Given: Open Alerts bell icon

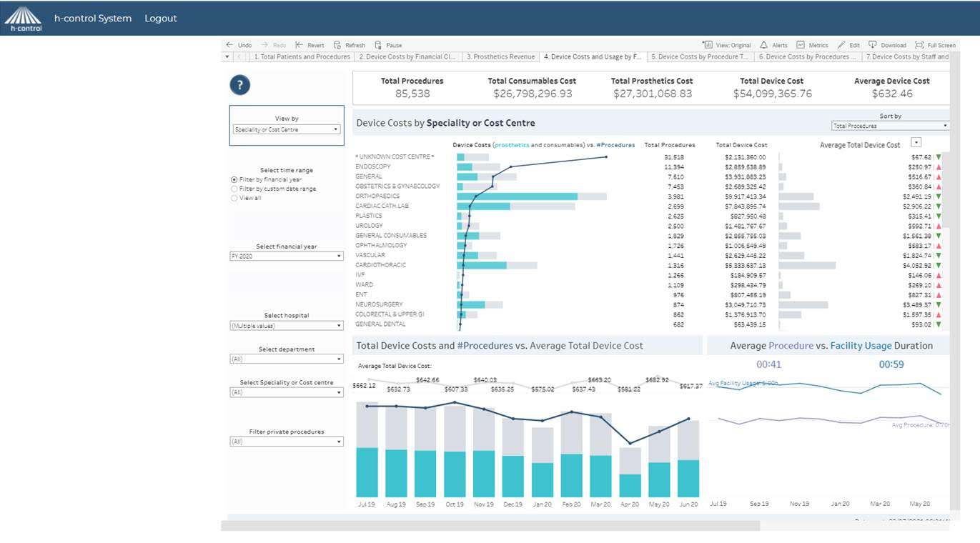Looking at the screenshot, I should tap(763, 45).
